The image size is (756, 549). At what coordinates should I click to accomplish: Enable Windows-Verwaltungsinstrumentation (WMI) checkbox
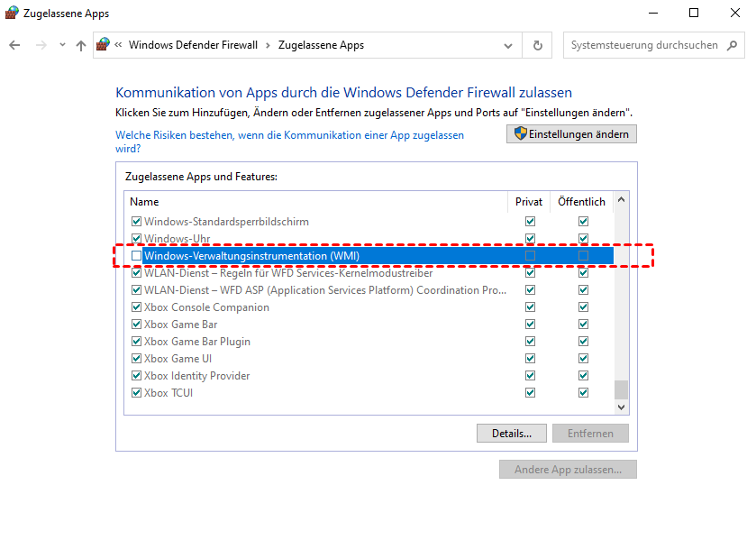(x=136, y=256)
